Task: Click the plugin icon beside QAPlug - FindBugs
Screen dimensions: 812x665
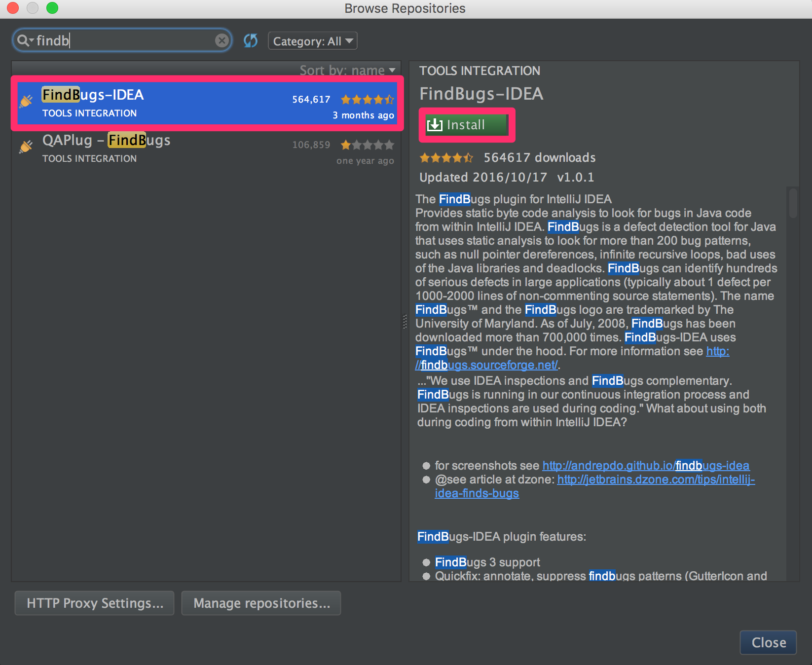Action: pyautogui.click(x=26, y=147)
